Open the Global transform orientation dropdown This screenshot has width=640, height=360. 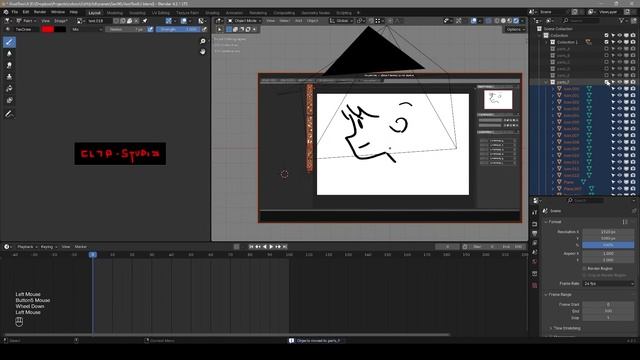click(341, 21)
